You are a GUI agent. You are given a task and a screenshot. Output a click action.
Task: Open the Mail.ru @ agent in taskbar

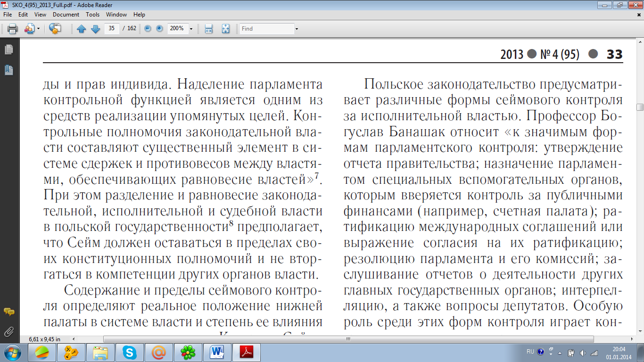(x=159, y=352)
